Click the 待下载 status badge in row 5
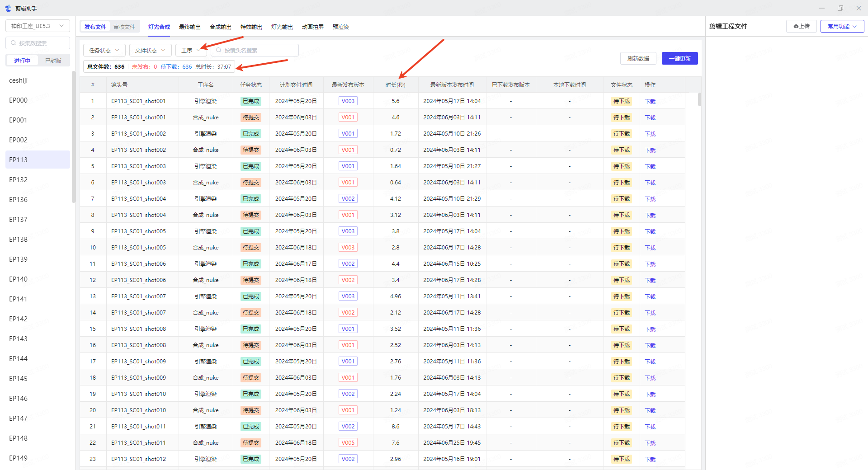The width and height of the screenshot is (868, 470). (x=621, y=166)
